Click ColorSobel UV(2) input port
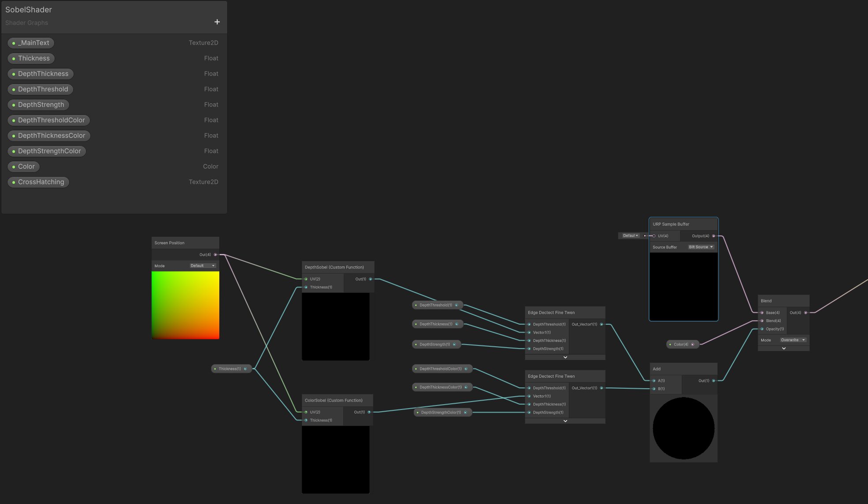This screenshot has height=504, width=868. (x=306, y=412)
